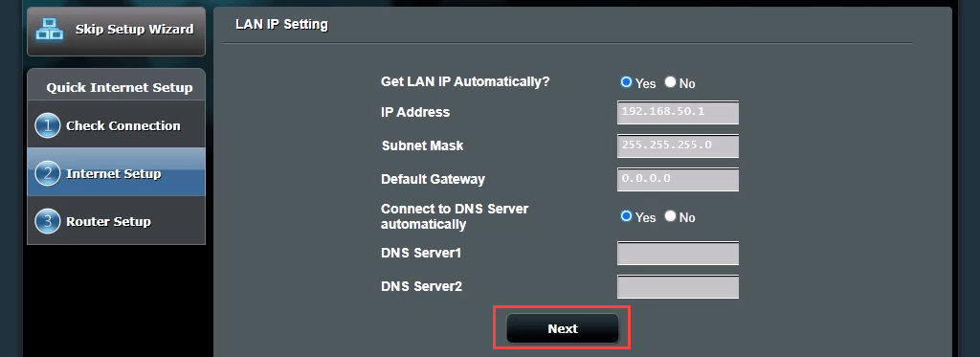The image size is (980, 357).
Task: Select Yes for Get LAN IP Automatically
Action: click(626, 82)
